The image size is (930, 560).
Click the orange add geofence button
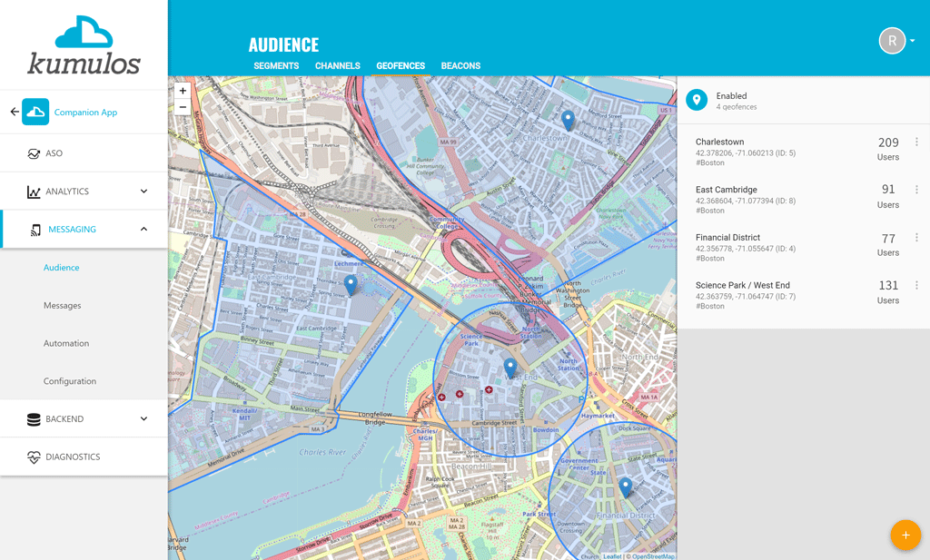905,535
